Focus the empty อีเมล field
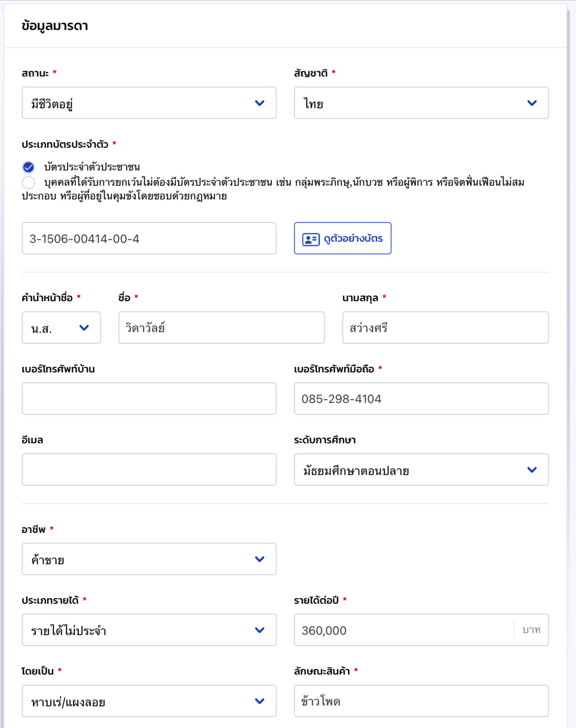 [149, 470]
